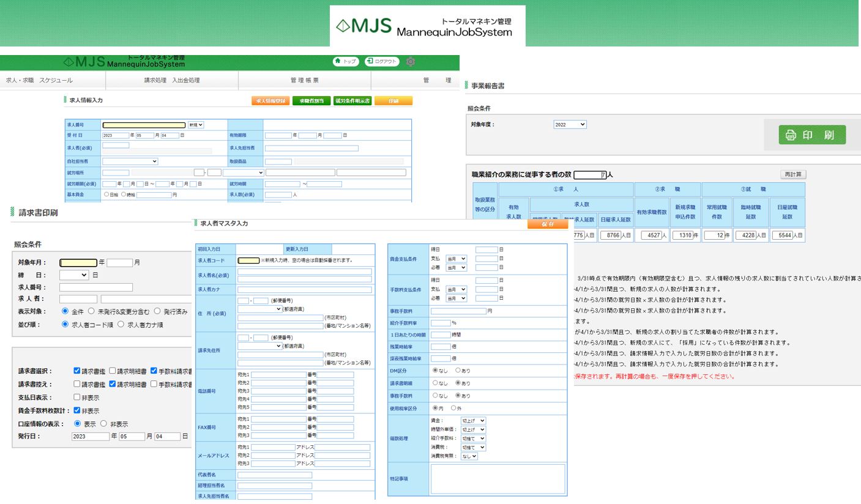Open the 紹介手数料 切捨て dropdown
The width and height of the screenshot is (861, 504).
click(473, 439)
